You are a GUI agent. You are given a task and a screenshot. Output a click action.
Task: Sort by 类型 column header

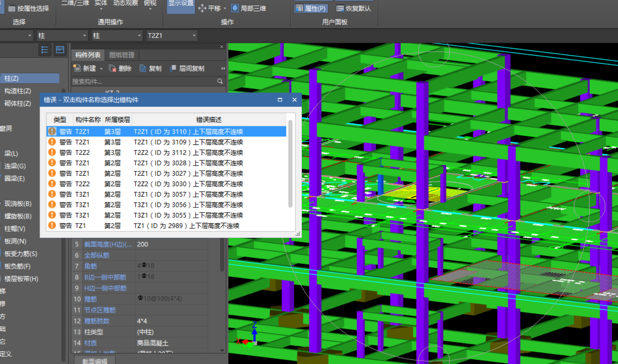[x=60, y=119]
